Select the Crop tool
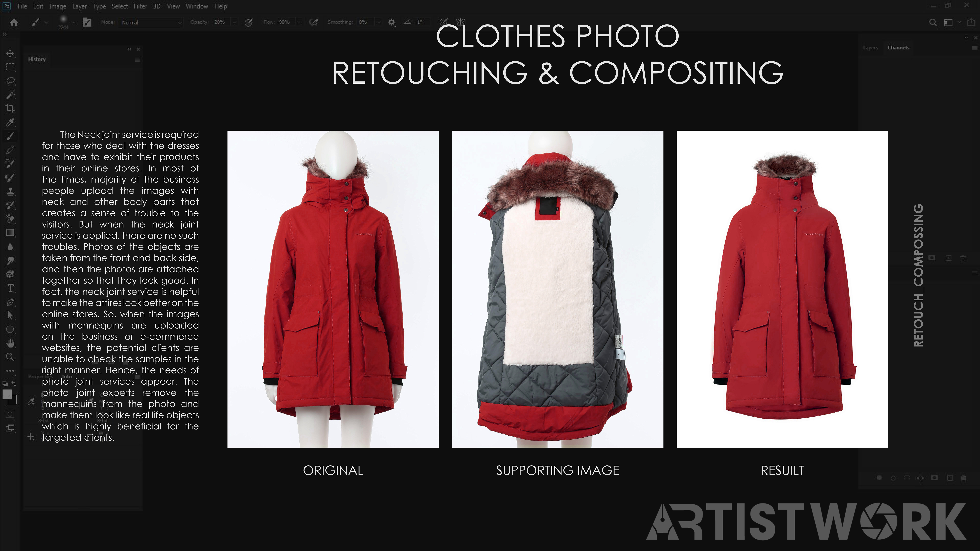980x551 pixels. 10,108
